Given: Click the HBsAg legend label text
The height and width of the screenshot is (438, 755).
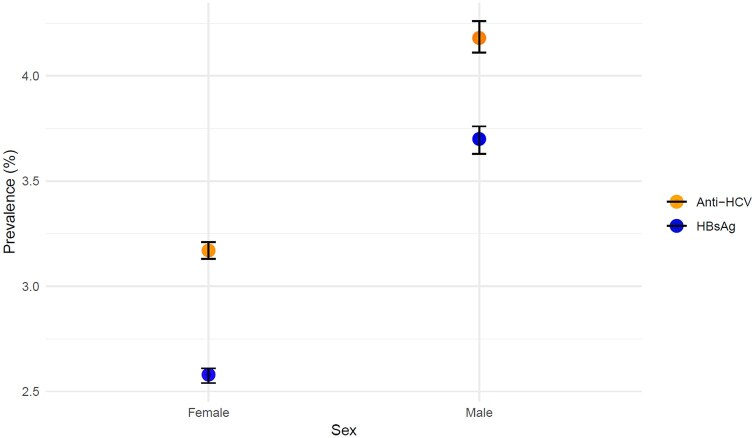Looking at the screenshot, I should pos(712,226).
